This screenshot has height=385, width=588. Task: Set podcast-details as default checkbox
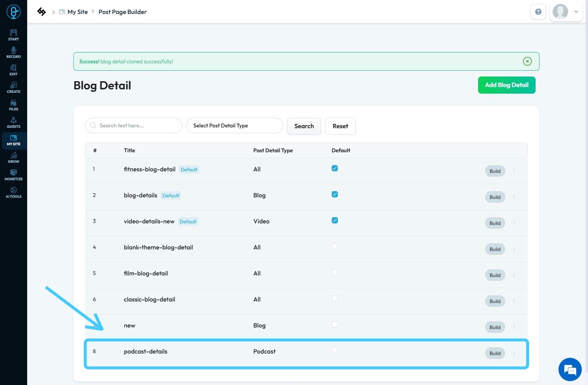tap(334, 350)
